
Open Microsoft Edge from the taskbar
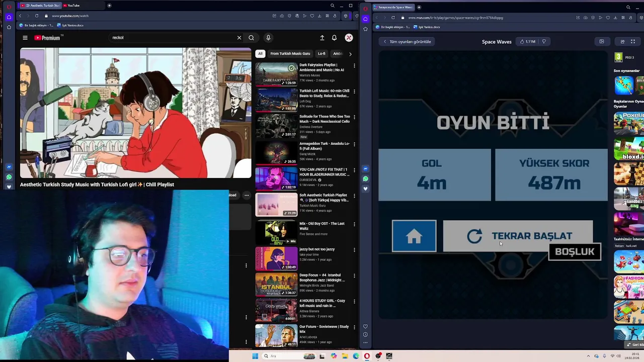click(x=356, y=356)
